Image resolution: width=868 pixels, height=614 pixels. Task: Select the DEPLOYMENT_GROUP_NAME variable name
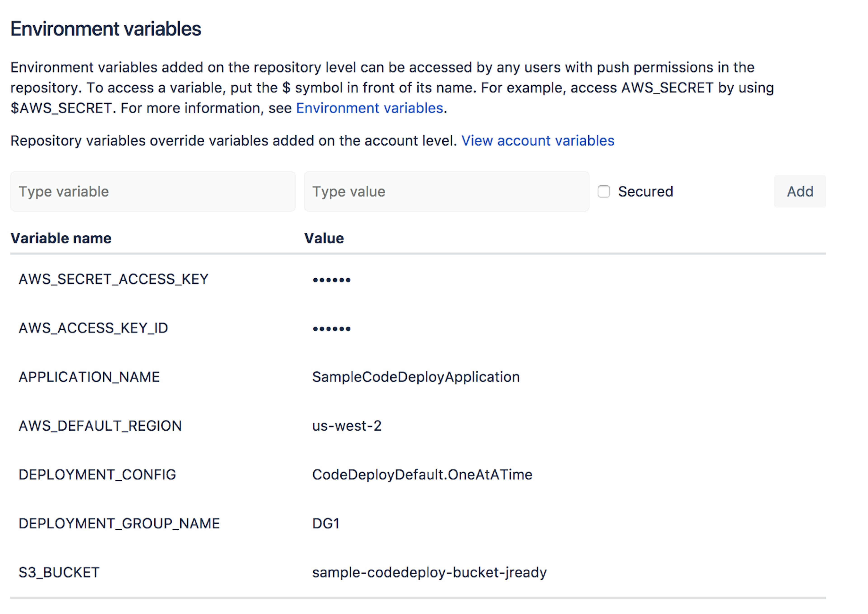[119, 523]
